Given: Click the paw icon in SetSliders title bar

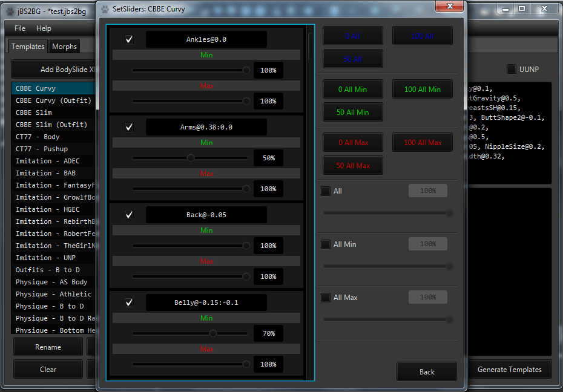Looking at the screenshot, I should tap(105, 9).
